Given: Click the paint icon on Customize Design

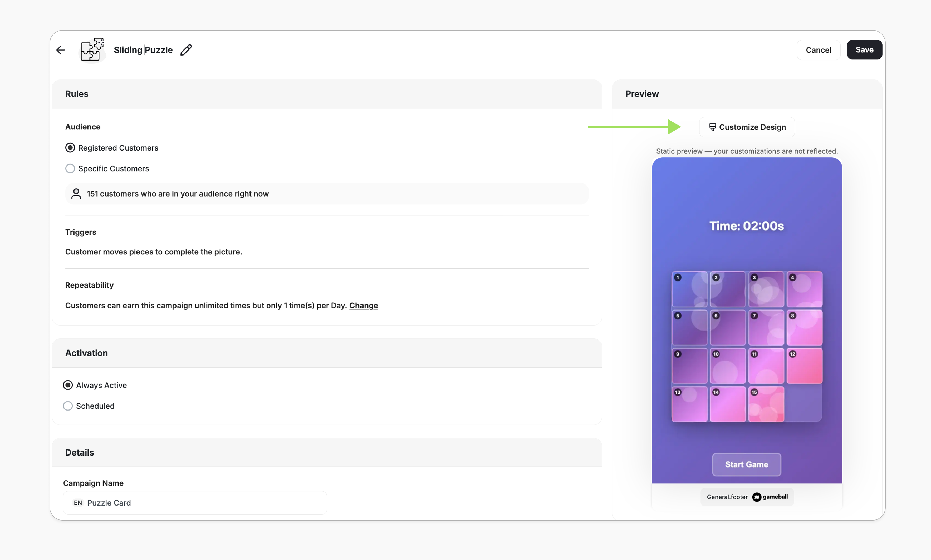Looking at the screenshot, I should coord(712,127).
